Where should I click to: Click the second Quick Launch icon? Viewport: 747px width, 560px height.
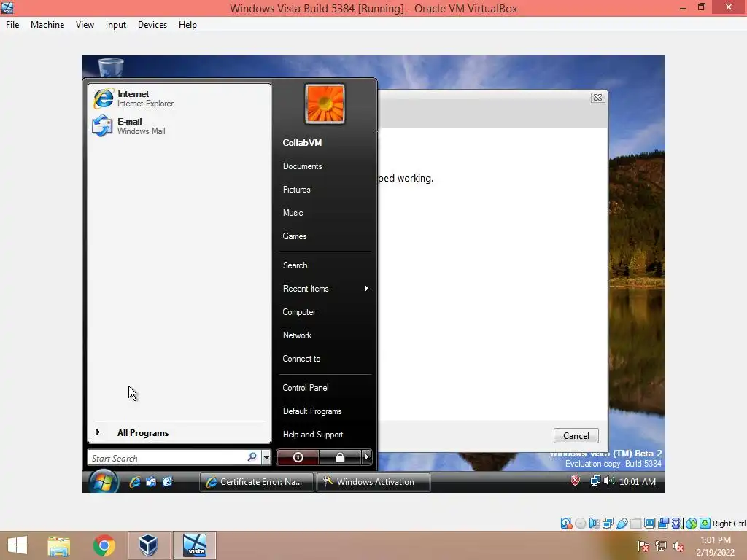[151, 482]
